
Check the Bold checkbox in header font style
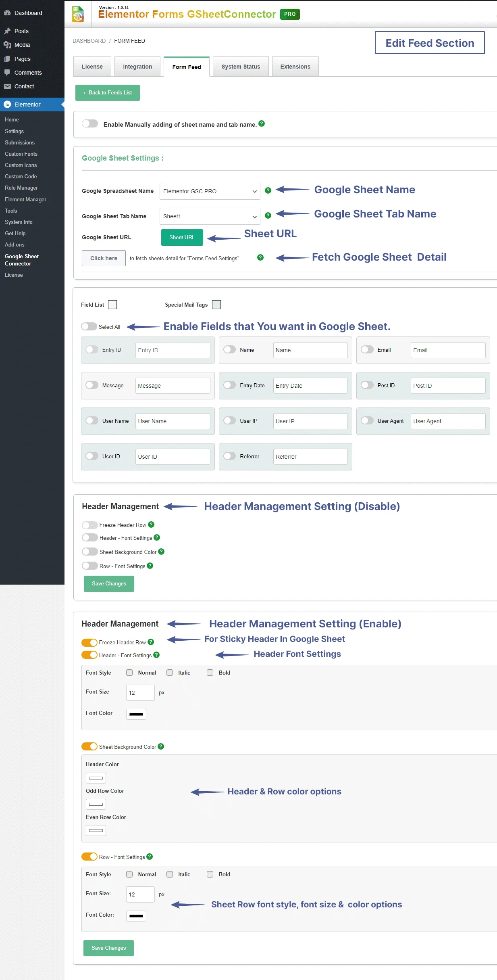[210, 673]
